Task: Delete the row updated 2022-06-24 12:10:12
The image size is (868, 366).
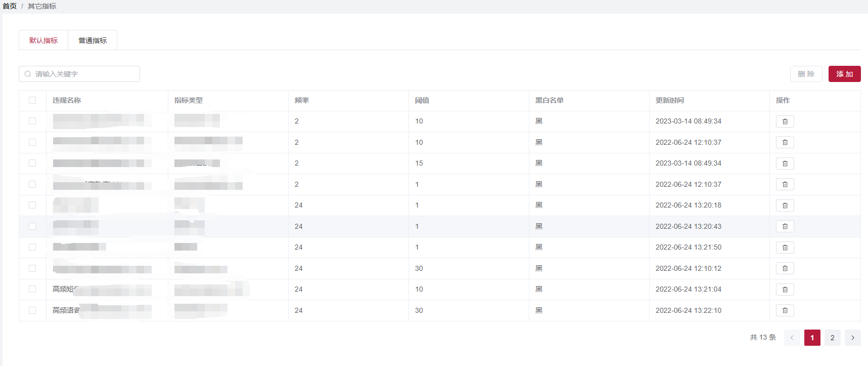Action: point(785,268)
